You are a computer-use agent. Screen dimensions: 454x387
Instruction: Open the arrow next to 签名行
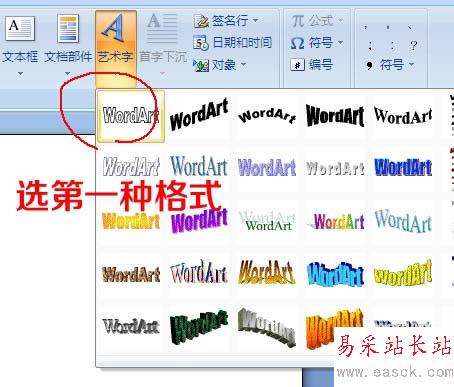point(256,21)
